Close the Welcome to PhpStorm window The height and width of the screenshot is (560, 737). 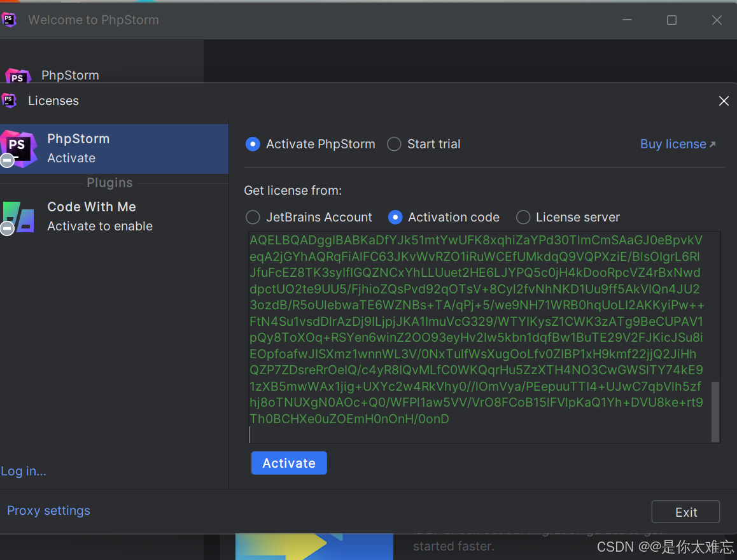pyautogui.click(x=717, y=20)
